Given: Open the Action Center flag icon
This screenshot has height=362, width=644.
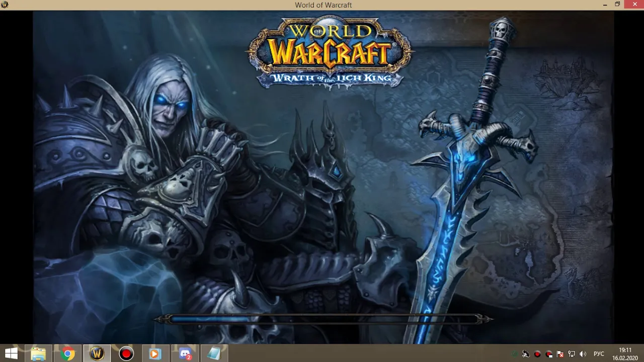Looking at the screenshot, I should (x=560, y=354).
